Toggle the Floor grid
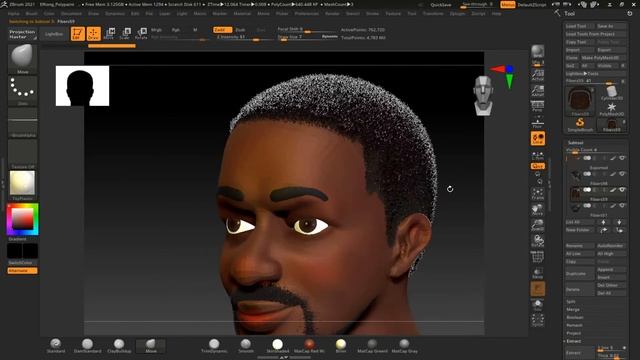 [538, 122]
